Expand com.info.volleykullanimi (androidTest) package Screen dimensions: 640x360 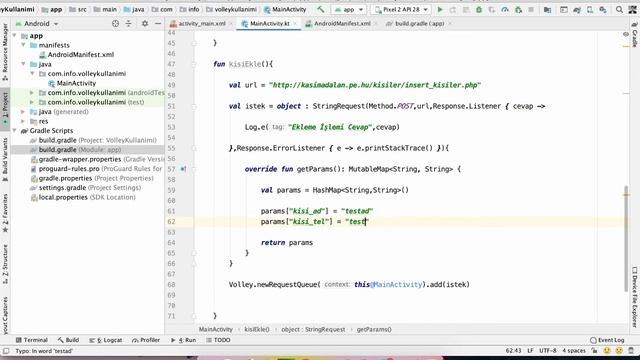pyautogui.click(x=32, y=93)
